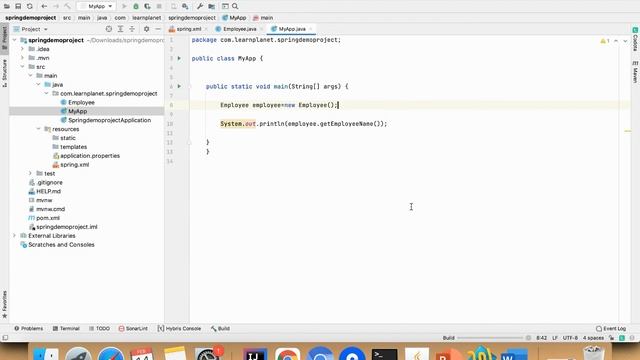Open Project panel options gear icon
This screenshot has width=640, height=360.
click(x=147, y=29)
